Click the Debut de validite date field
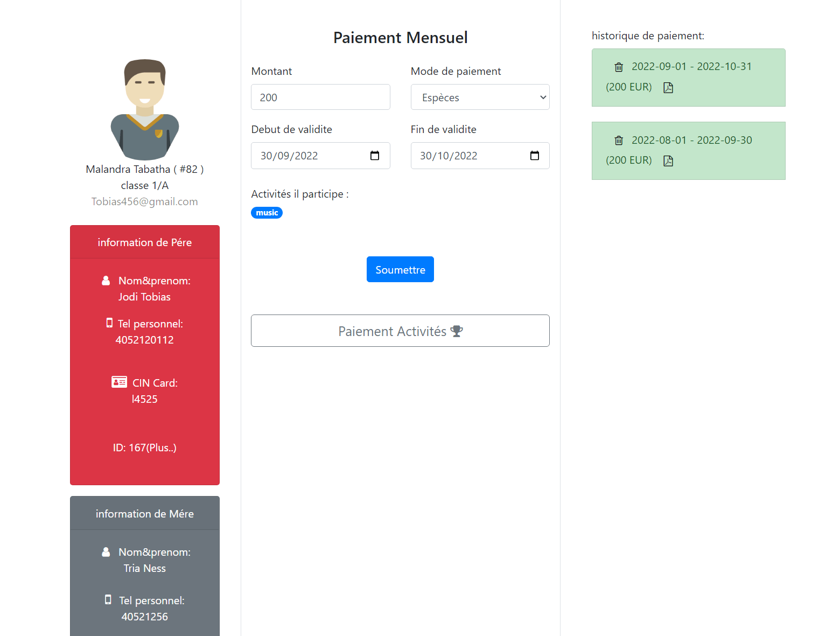840x636 pixels. click(x=307, y=156)
